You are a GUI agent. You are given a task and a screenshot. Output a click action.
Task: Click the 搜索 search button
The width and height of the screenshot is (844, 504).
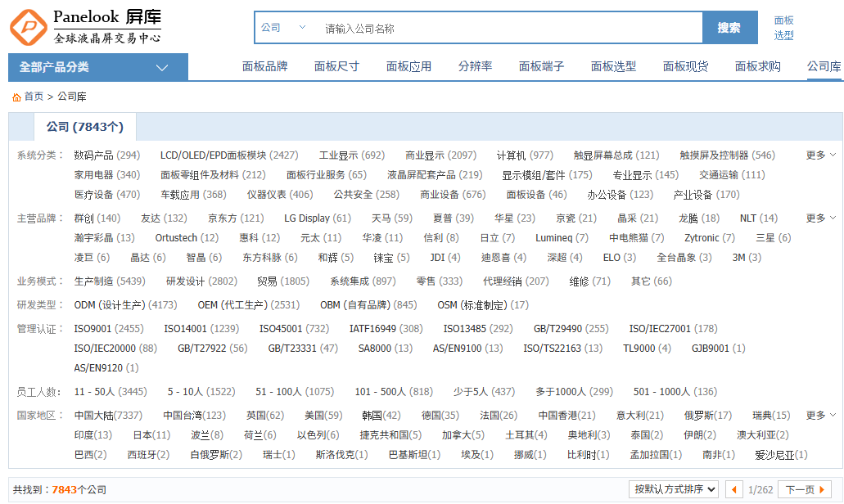(x=729, y=28)
